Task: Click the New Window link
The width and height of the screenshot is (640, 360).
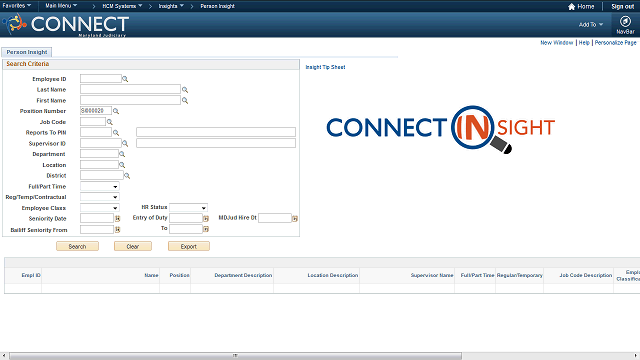Action: 557,42
